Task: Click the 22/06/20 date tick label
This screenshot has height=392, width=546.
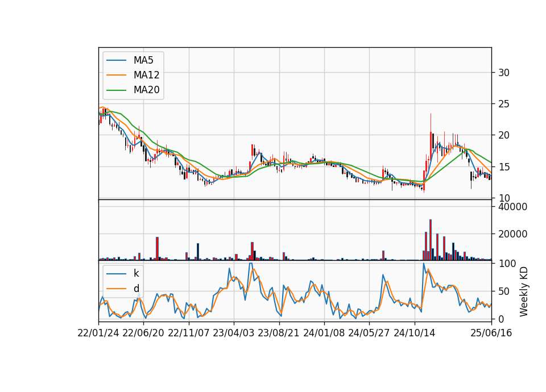Action: click(x=143, y=333)
